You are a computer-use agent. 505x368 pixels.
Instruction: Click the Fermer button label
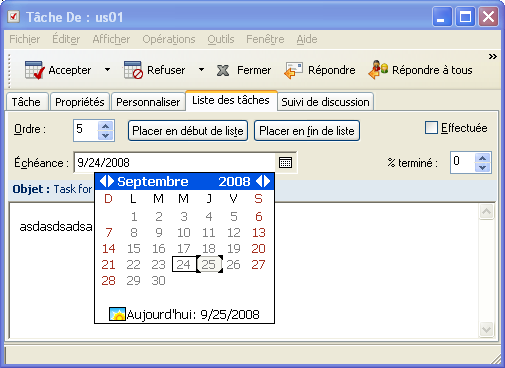254,70
